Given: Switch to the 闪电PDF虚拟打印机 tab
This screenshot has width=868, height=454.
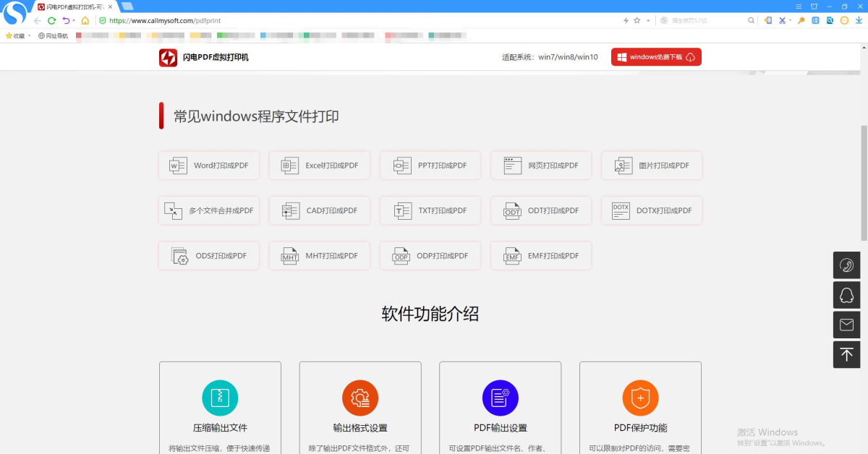Looking at the screenshot, I should [x=72, y=7].
